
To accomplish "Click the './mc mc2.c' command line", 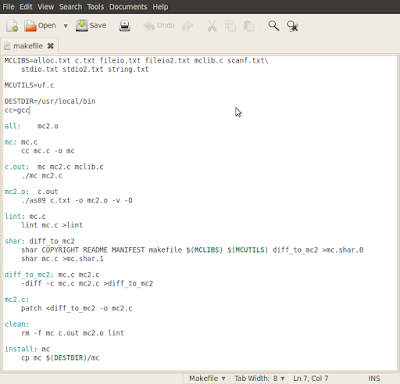I will tap(42, 176).
